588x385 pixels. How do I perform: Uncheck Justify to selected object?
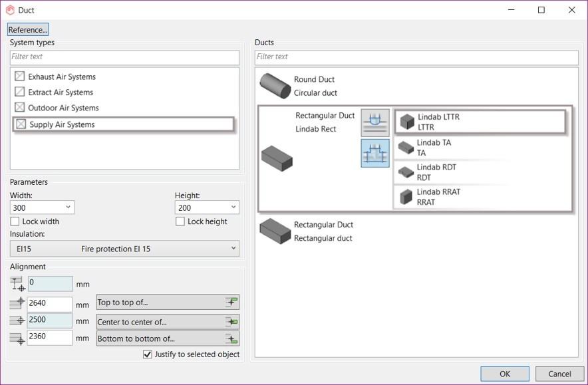148,354
